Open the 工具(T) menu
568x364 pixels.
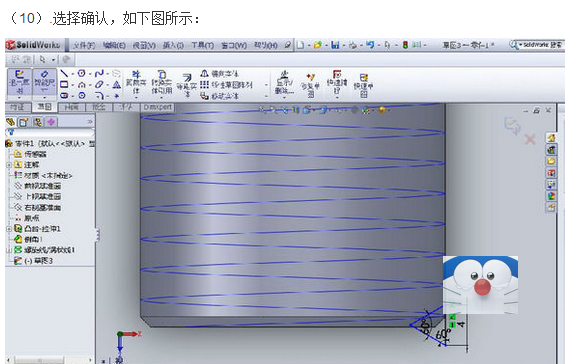click(202, 45)
